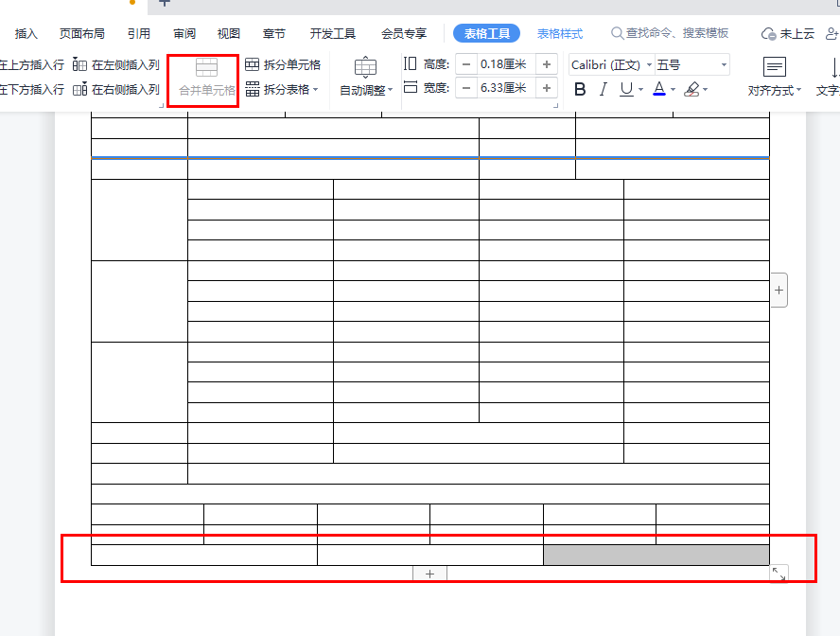840x636 pixels.
Task: Click the shaded cell in last row
Action: 656,556
